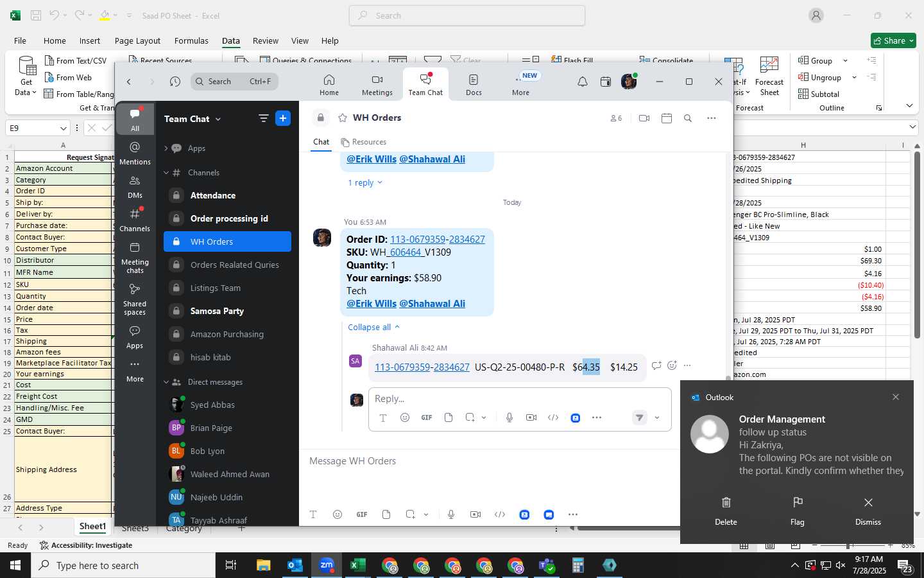Image resolution: width=924 pixels, height=578 pixels.
Task: Open File Explorer from taskbar
Action: pyautogui.click(x=264, y=565)
